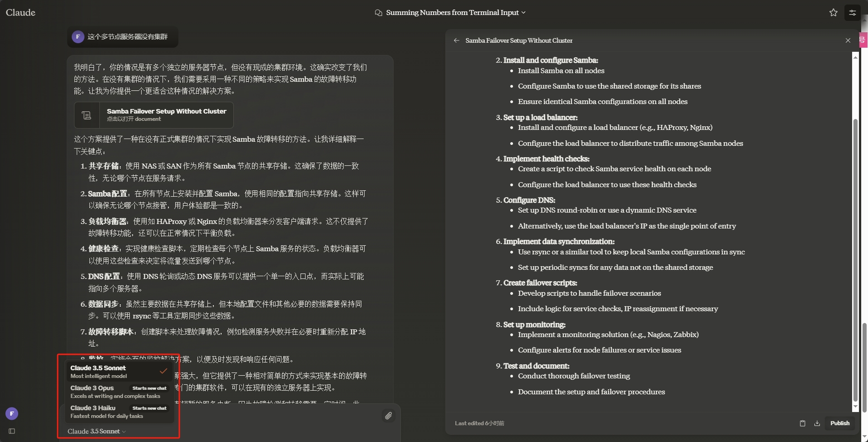Star this conversation

[x=833, y=13]
